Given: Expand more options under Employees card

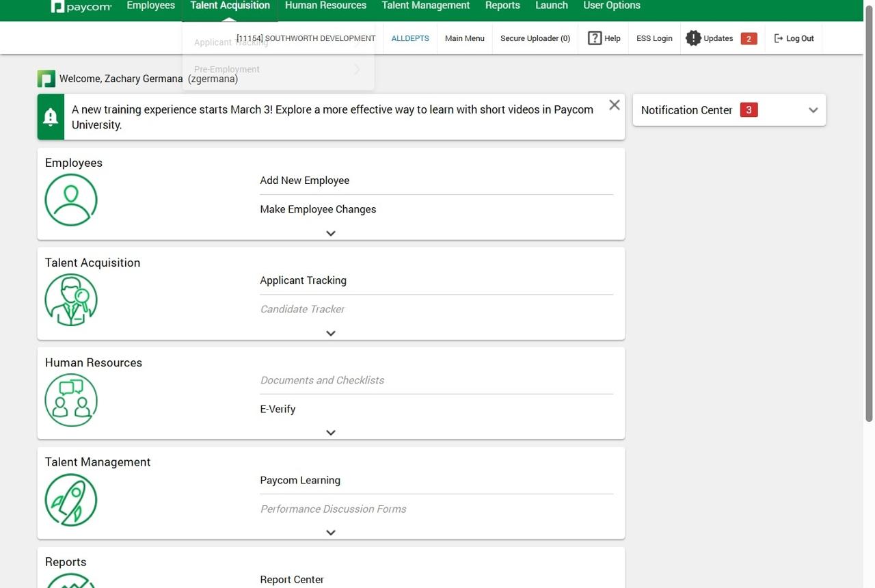Looking at the screenshot, I should click(331, 233).
